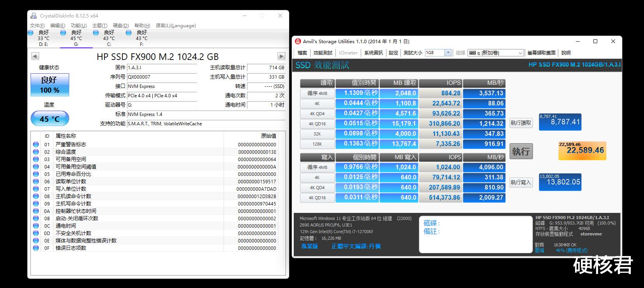Click the 45 °C temperature button

49,119
